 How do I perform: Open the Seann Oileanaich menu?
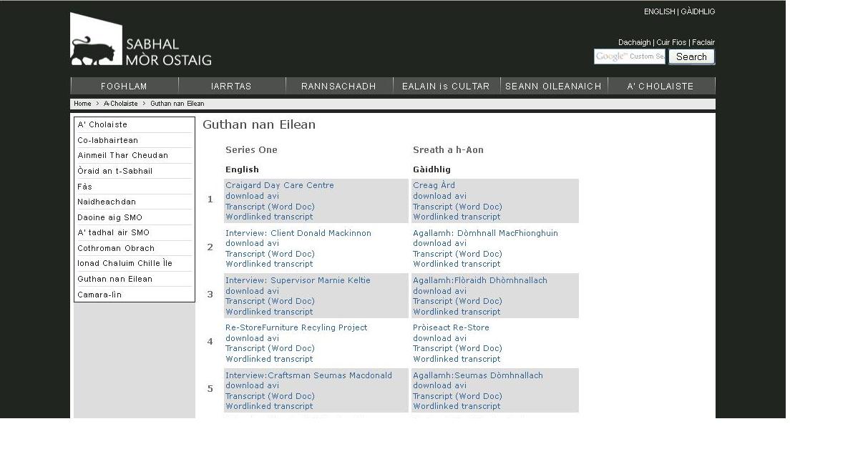click(553, 86)
